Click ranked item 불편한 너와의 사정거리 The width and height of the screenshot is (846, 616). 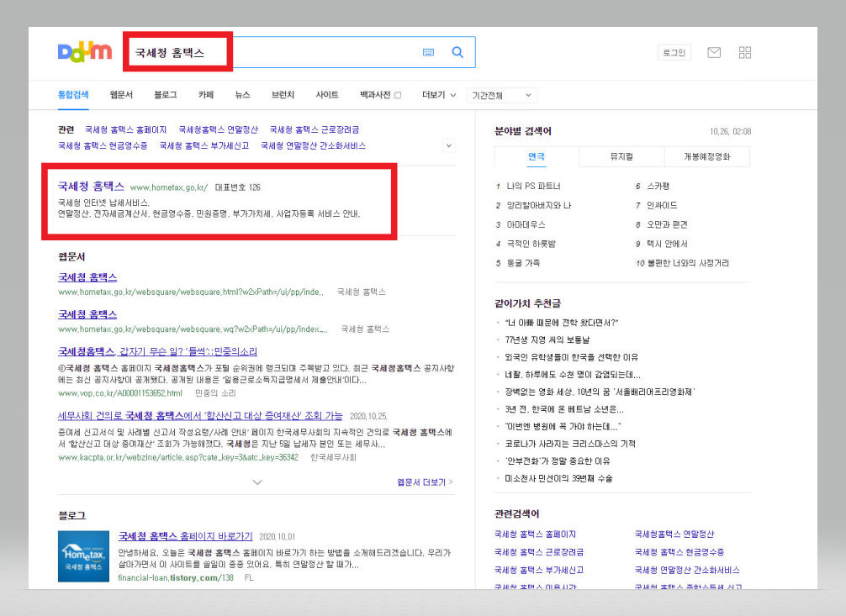[688, 263]
